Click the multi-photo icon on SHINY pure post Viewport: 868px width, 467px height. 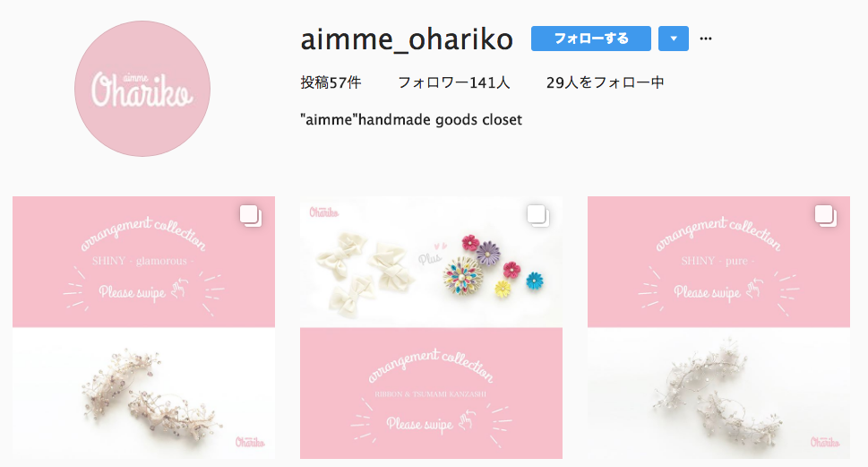click(825, 216)
